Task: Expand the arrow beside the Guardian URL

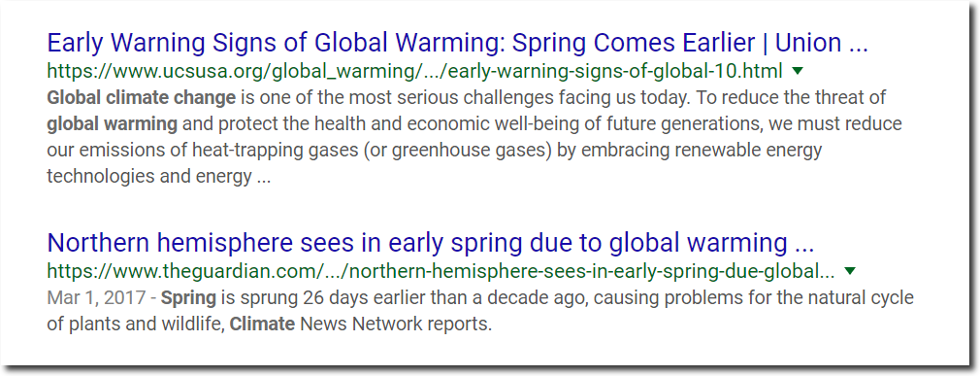Action: click(849, 271)
